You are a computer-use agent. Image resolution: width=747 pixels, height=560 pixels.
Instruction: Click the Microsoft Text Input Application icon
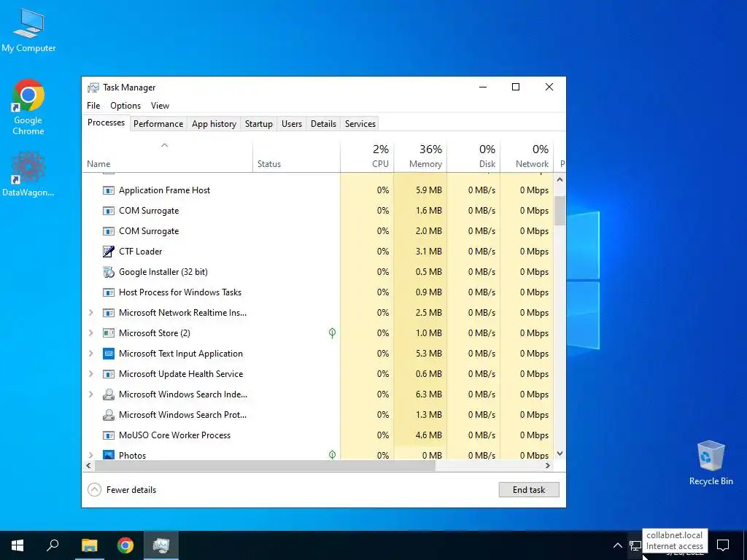point(109,354)
